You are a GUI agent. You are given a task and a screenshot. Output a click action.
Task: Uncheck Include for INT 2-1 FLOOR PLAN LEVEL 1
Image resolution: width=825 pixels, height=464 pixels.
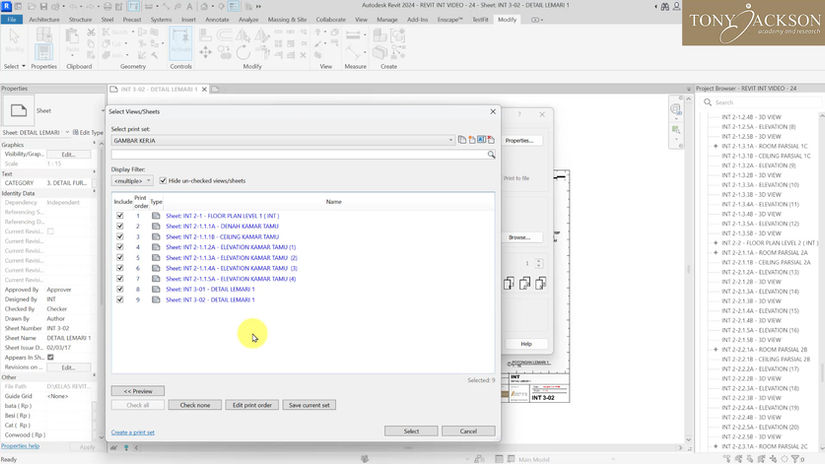120,216
